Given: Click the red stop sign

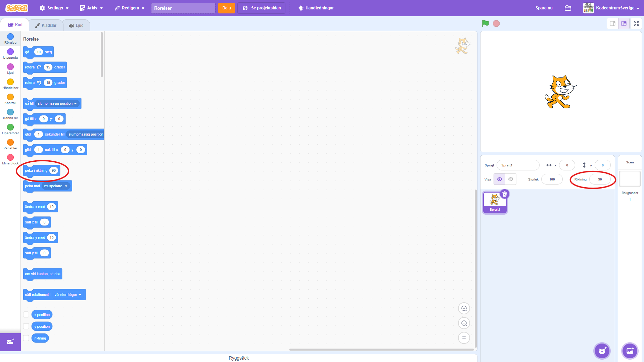Looking at the screenshot, I should coord(496,23).
